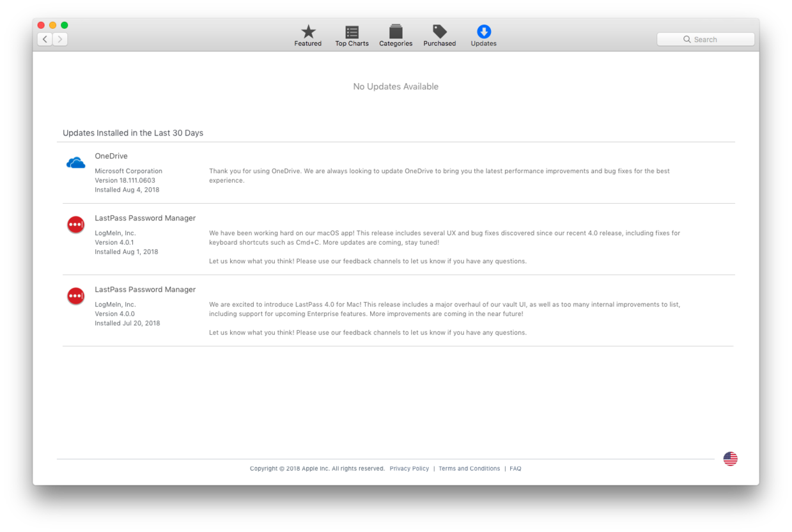Click the Installed Aug 1, 2018 date

coord(127,252)
